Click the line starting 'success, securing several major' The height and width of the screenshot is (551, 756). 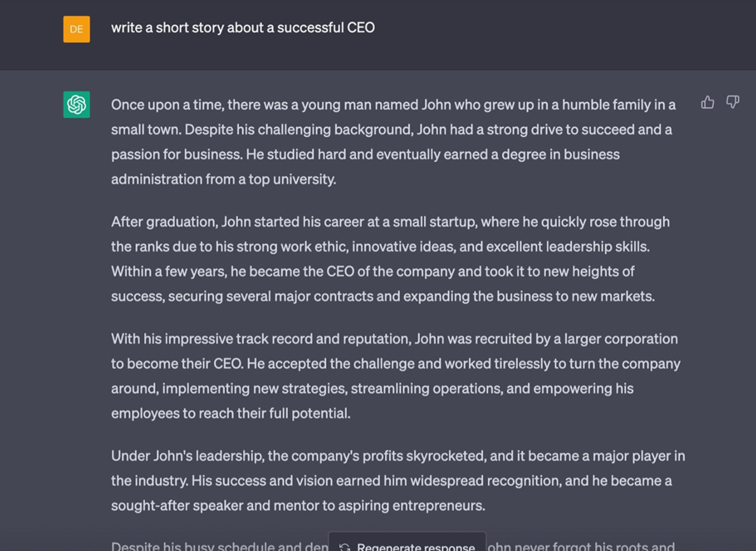383,296
